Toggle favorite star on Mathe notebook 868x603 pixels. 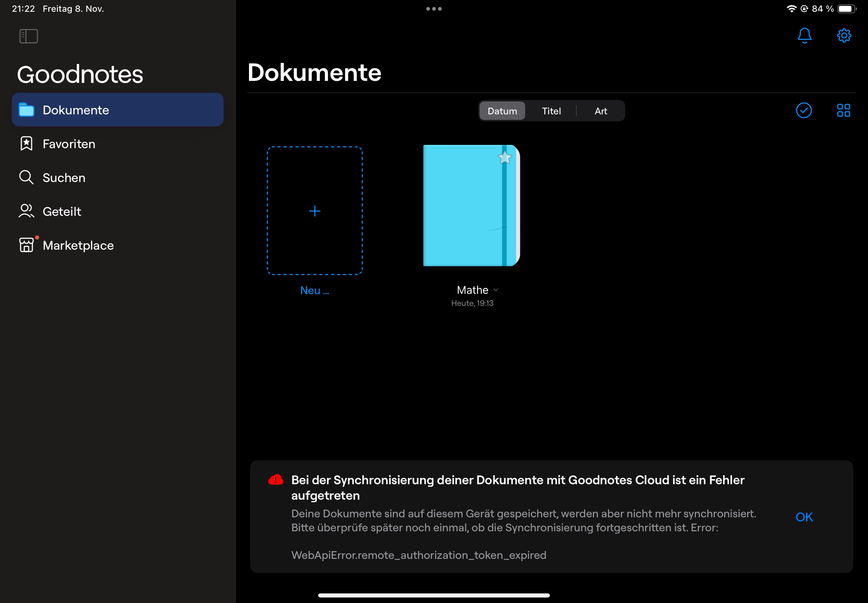[505, 157]
